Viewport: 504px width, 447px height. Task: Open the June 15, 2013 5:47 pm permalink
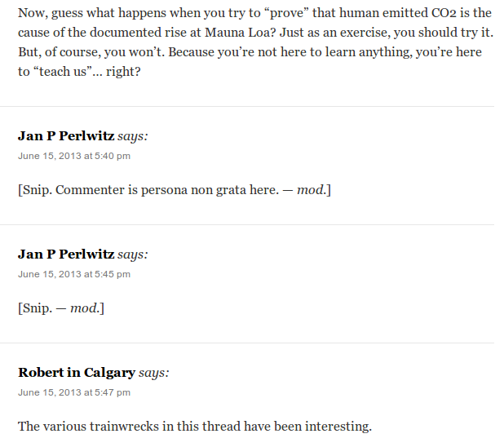(74, 392)
